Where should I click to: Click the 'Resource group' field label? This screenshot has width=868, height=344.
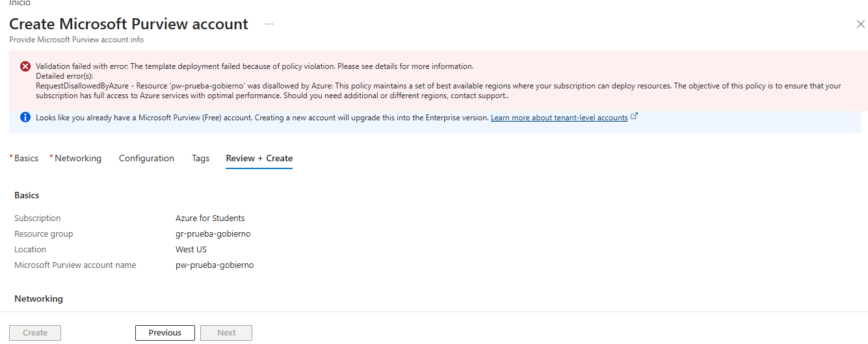pyautogui.click(x=44, y=234)
